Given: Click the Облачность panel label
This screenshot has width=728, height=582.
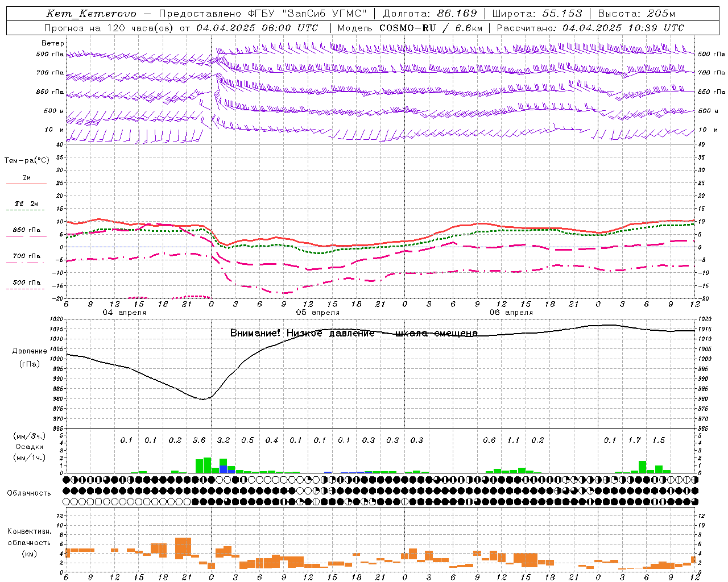Looking at the screenshot, I should [x=29, y=493].
